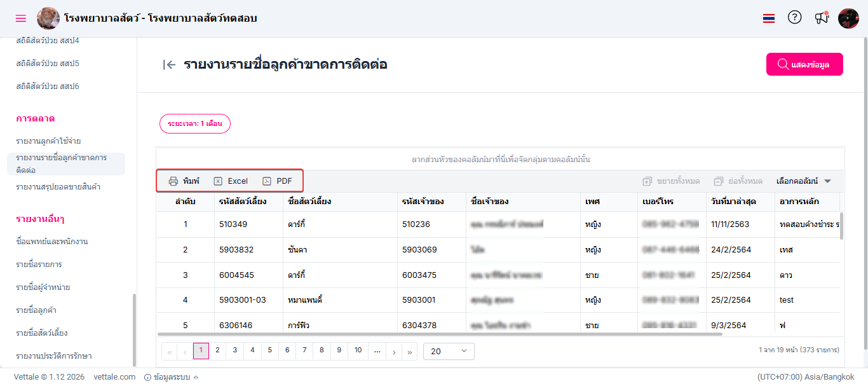Go to page 10

[x=358, y=350]
